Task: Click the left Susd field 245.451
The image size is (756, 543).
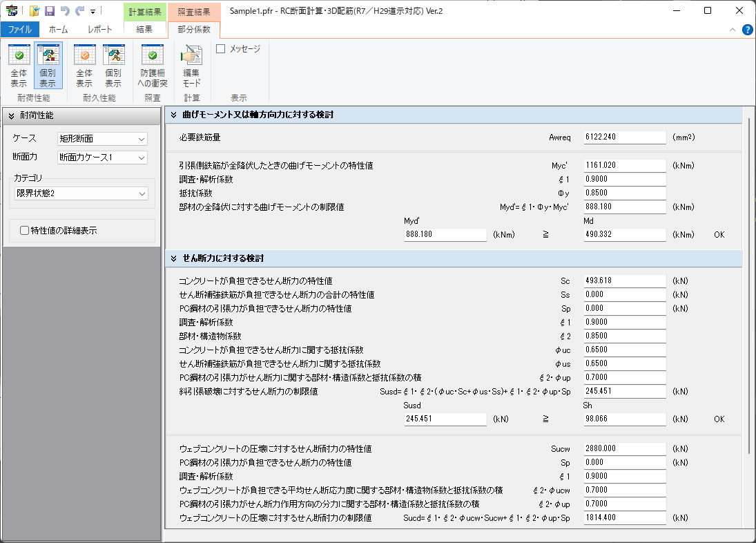Action: tap(445, 419)
